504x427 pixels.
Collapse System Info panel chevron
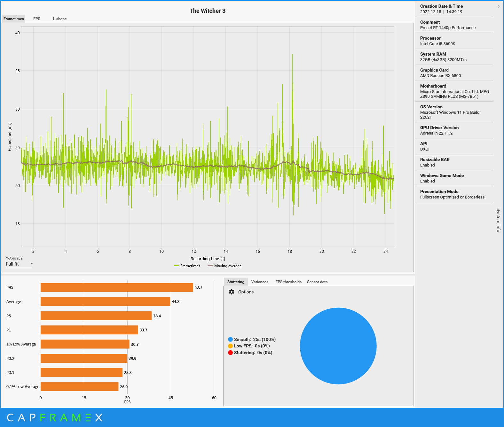[x=498, y=6]
